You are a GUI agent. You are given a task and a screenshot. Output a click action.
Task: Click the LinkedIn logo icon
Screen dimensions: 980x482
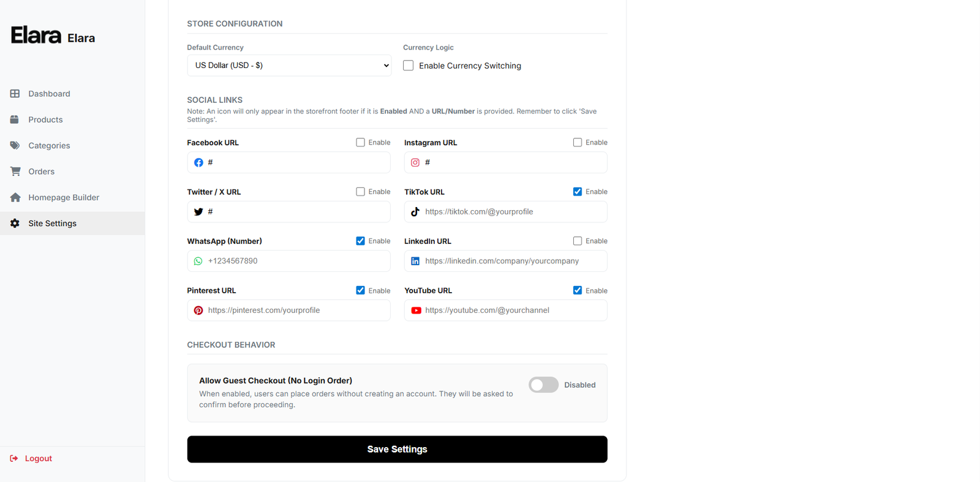click(415, 261)
